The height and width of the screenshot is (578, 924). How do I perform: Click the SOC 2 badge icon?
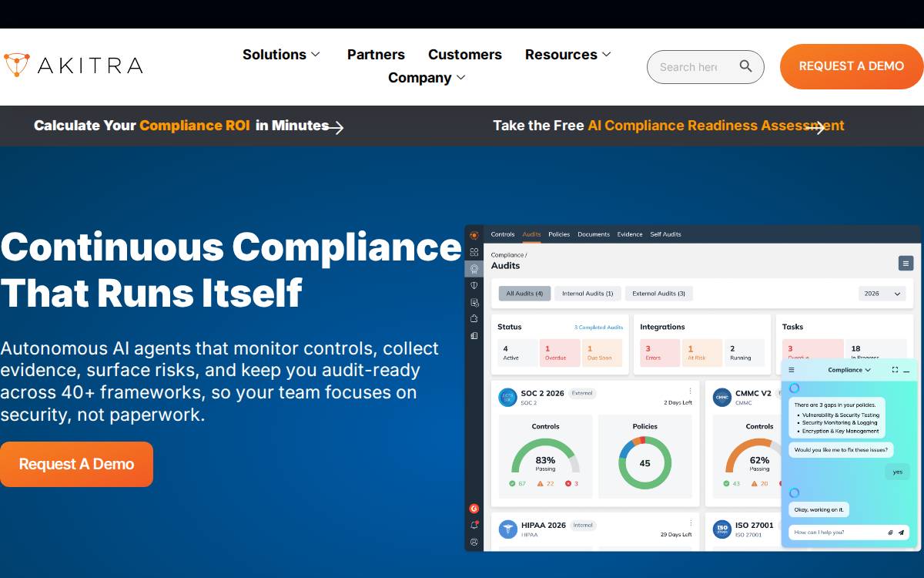click(x=507, y=398)
